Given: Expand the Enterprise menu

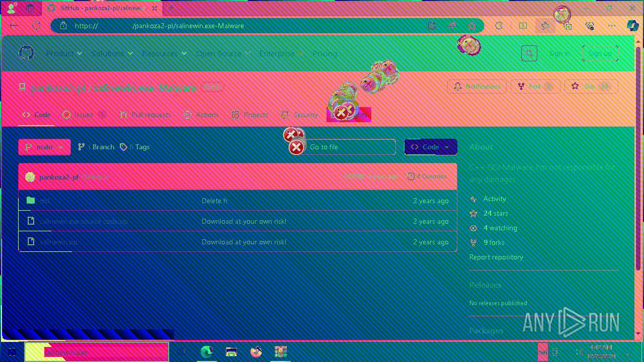Looking at the screenshot, I should pos(281,53).
